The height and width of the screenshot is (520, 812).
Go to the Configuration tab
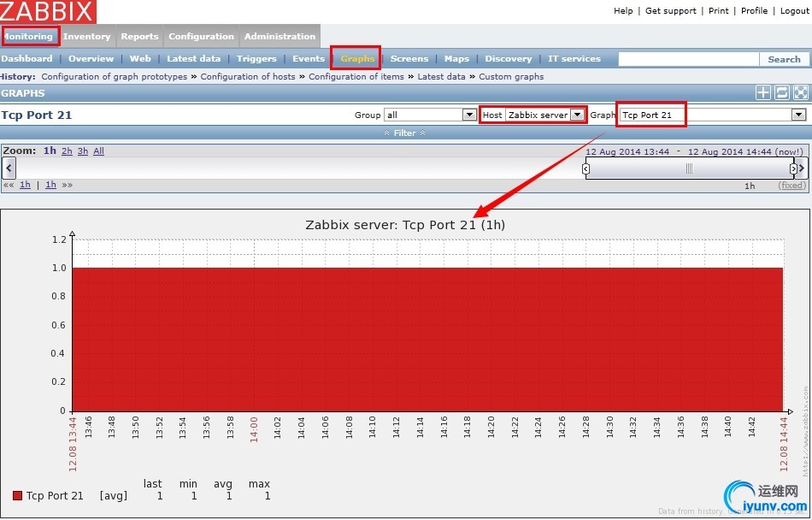pos(201,36)
